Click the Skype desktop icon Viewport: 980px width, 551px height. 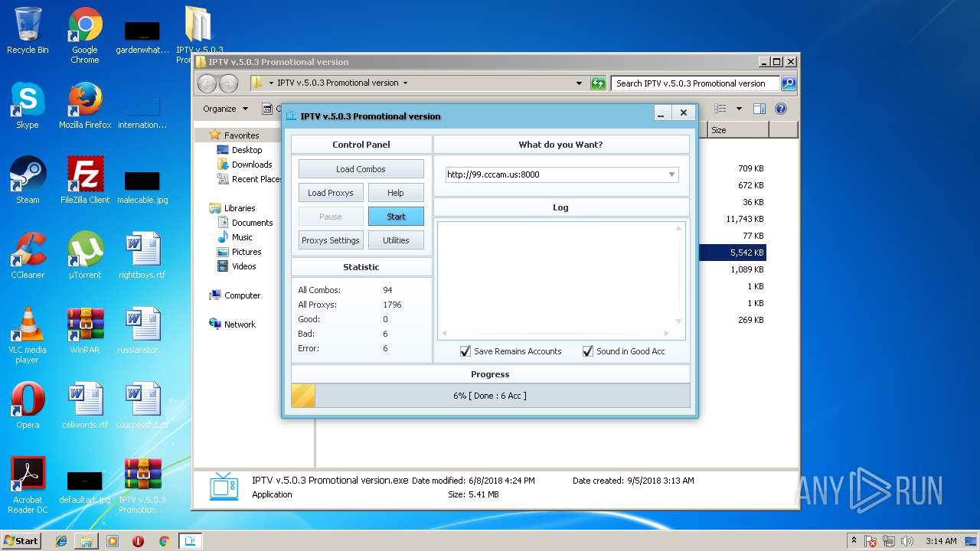click(28, 106)
